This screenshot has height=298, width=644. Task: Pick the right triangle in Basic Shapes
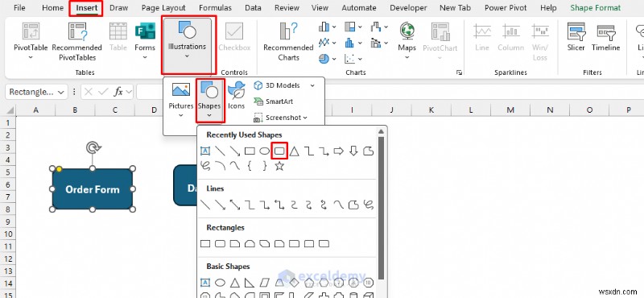tap(250, 283)
